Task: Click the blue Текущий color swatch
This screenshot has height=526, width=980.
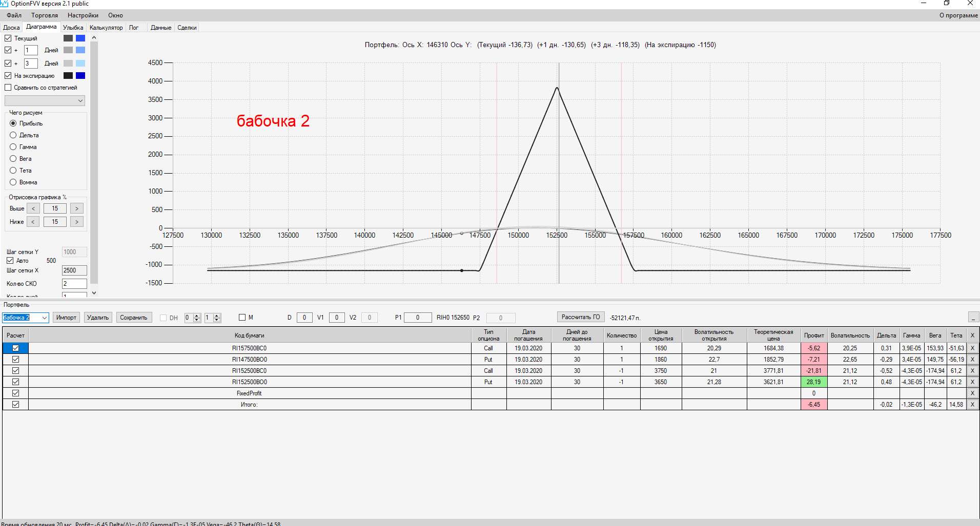Action: [80, 38]
